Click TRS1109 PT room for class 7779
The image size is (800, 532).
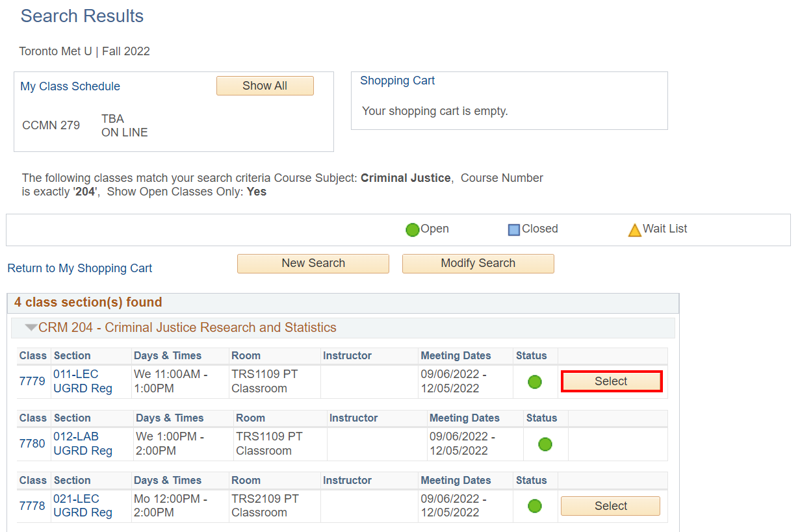pos(265,381)
